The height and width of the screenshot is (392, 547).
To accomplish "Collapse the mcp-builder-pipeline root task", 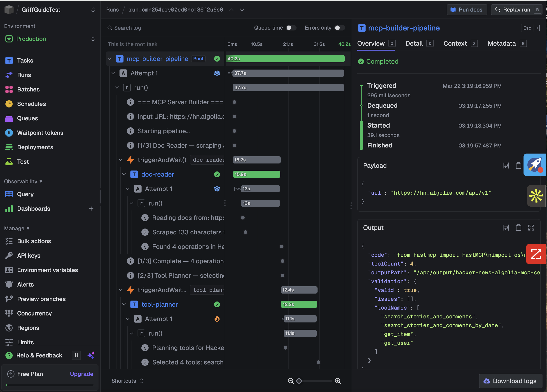I will point(110,58).
